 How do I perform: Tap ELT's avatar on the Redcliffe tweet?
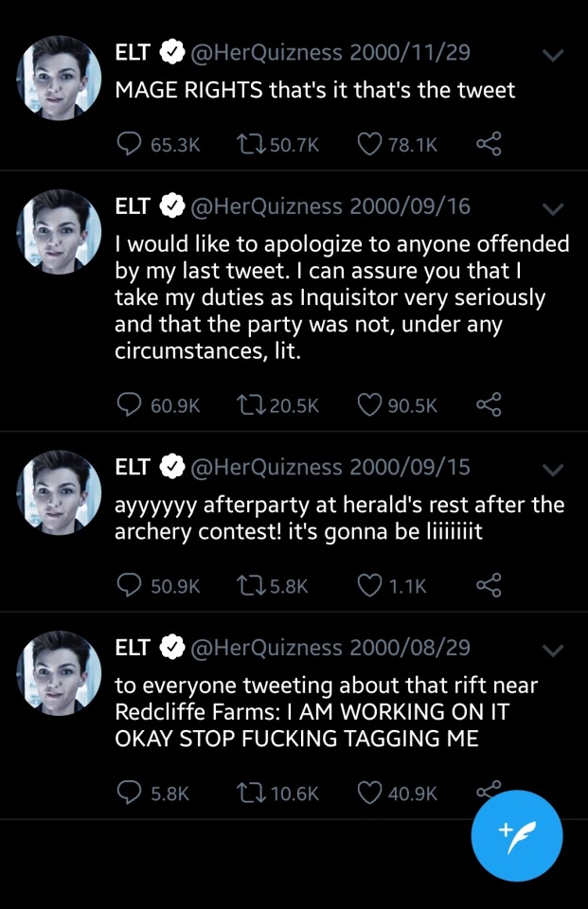coord(61,672)
